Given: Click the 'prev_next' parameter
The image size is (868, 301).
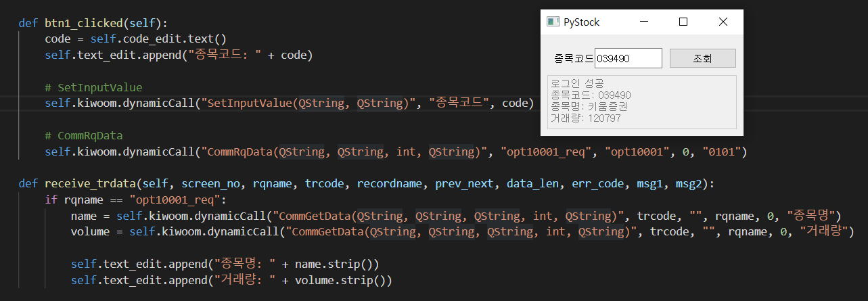Looking at the screenshot, I should coord(463,184).
